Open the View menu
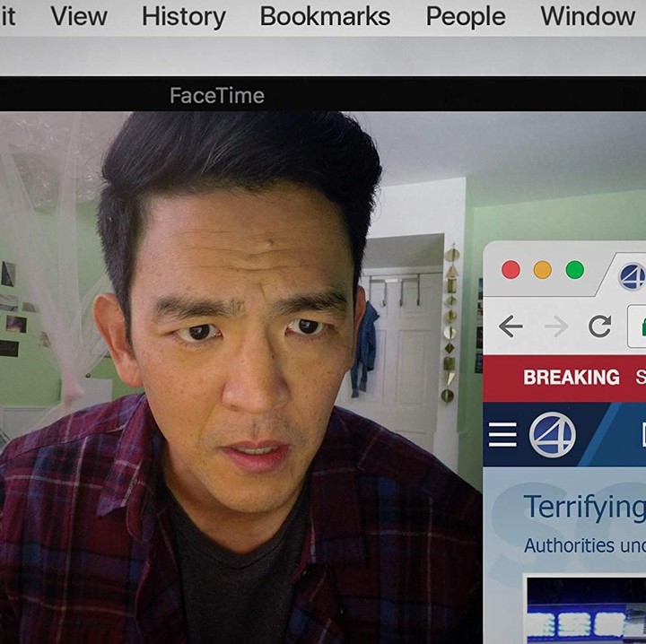The image size is (646, 644). tap(79, 16)
